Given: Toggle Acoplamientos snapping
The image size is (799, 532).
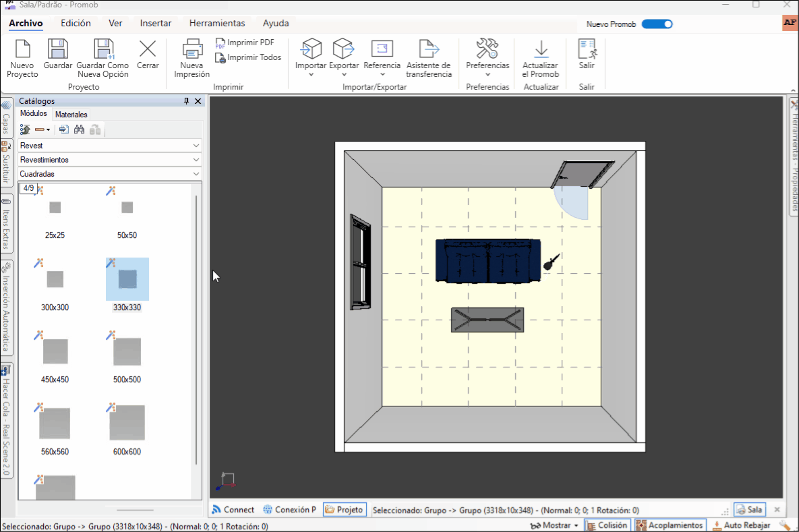Looking at the screenshot, I should tap(670, 525).
